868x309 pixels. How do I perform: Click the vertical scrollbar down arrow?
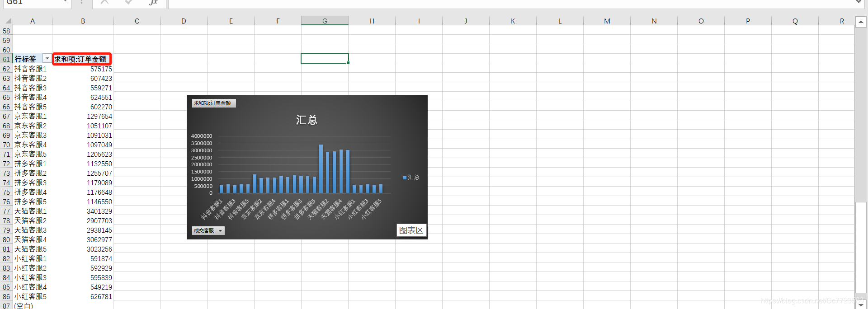tap(861, 304)
